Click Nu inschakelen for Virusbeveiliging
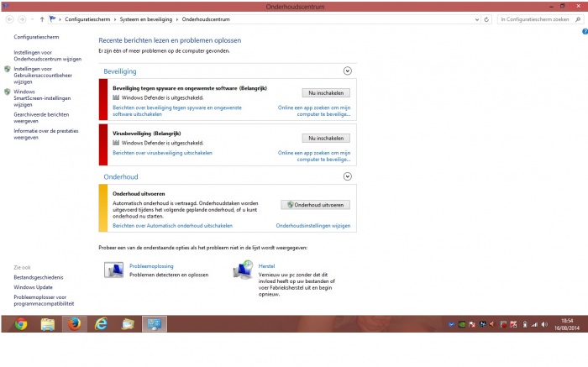This screenshot has width=588, height=367. pyautogui.click(x=326, y=138)
